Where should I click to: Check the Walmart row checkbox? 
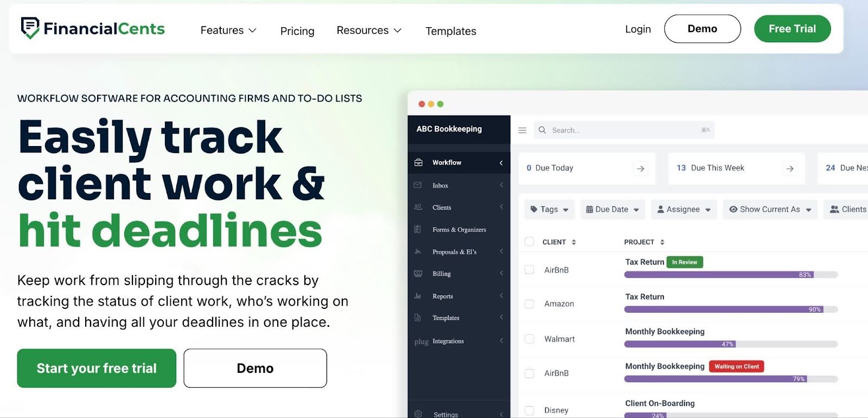(x=529, y=339)
